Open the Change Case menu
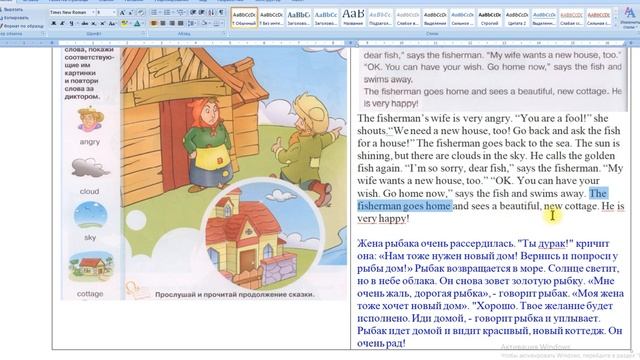640x360 pixels. tap(112, 23)
